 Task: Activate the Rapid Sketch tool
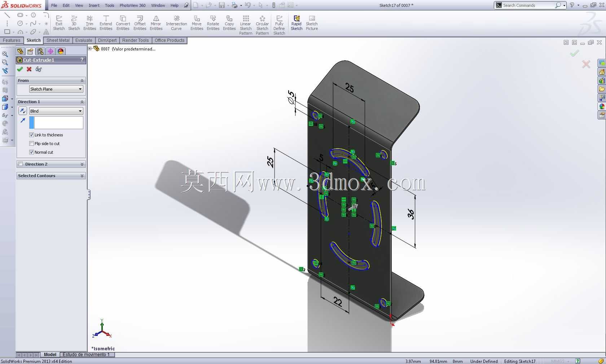(297, 23)
